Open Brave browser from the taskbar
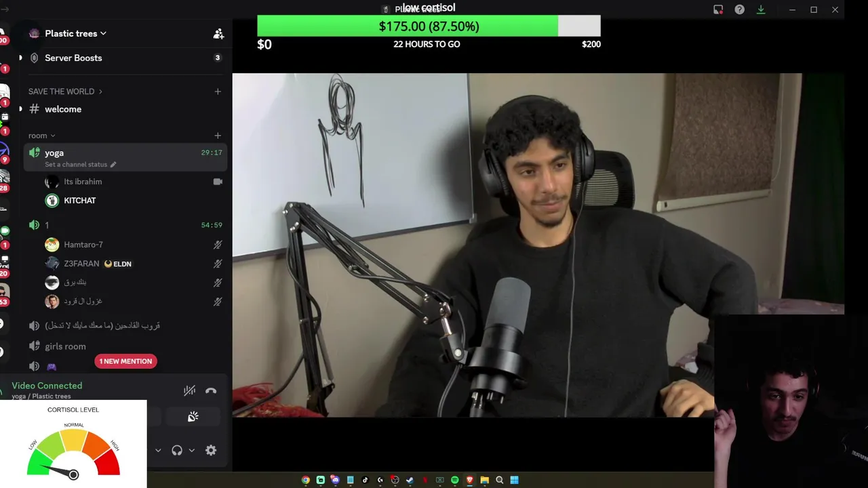The image size is (868, 488). tap(469, 480)
